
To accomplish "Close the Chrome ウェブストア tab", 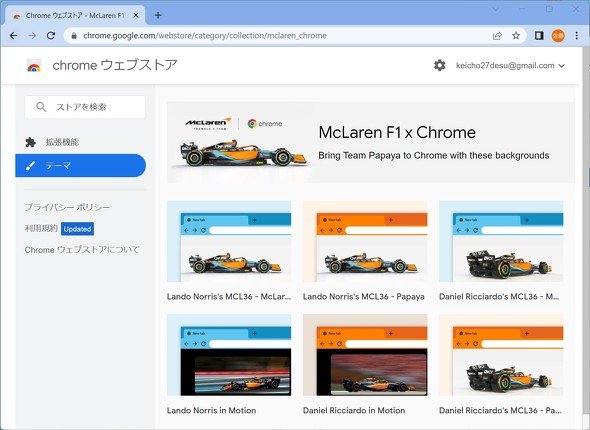I will [136, 15].
